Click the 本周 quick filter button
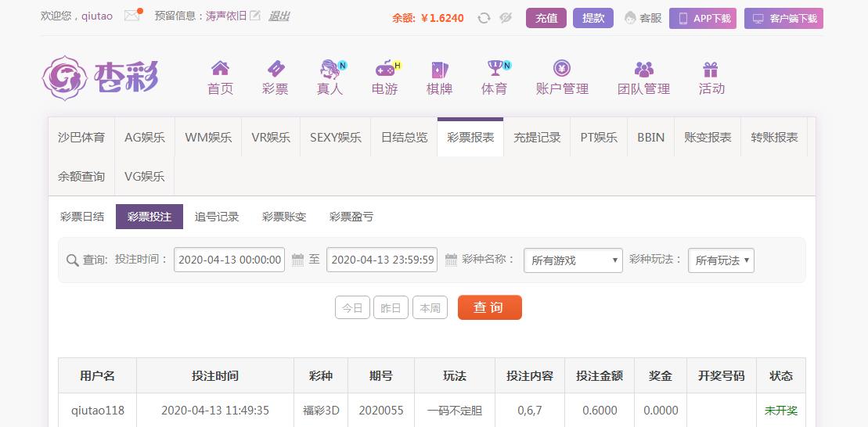Viewport: 868px width, 427px height. [430, 307]
